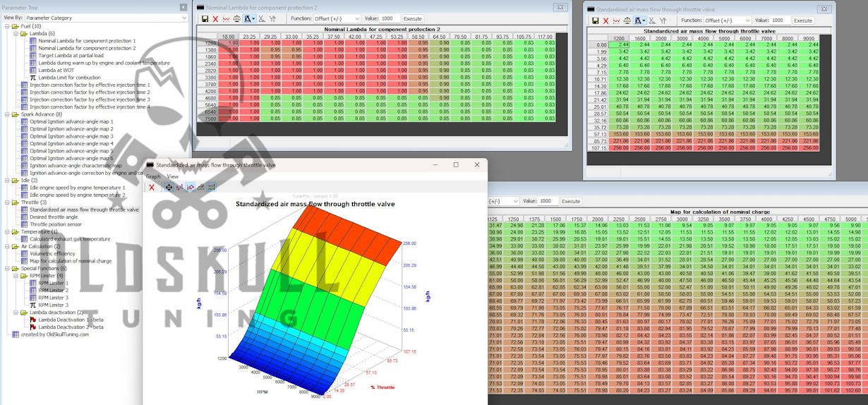The height and width of the screenshot is (405, 868).
Task: Click Value field in air mass flow table window
Action: pyautogui.click(x=780, y=20)
